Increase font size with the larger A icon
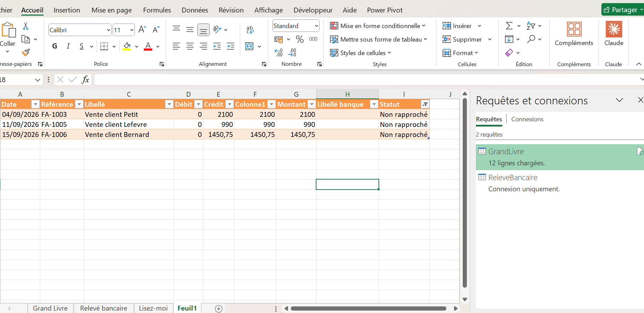The height and width of the screenshot is (313, 644). [142, 29]
